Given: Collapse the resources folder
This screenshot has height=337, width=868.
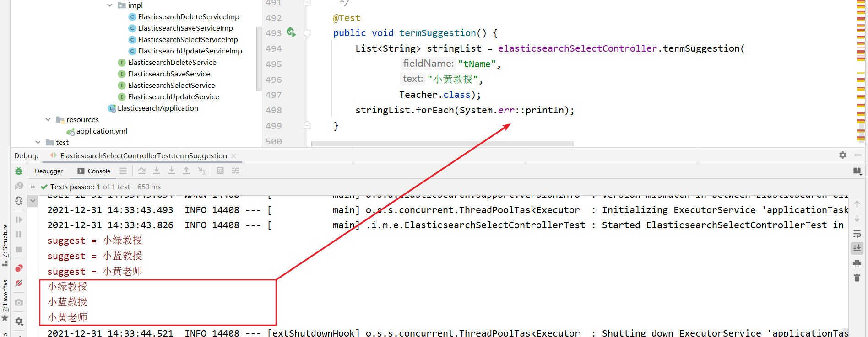Looking at the screenshot, I should [48, 119].
